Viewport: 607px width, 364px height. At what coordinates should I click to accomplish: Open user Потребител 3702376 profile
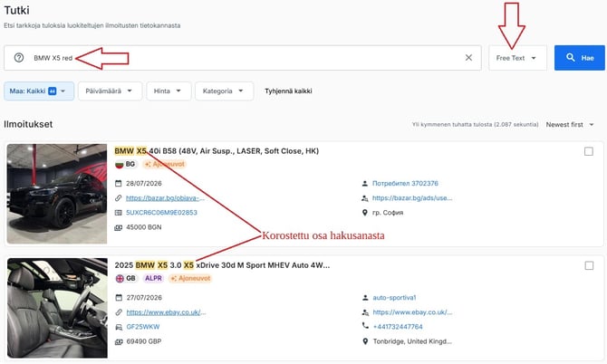click(x=405, y=183)
